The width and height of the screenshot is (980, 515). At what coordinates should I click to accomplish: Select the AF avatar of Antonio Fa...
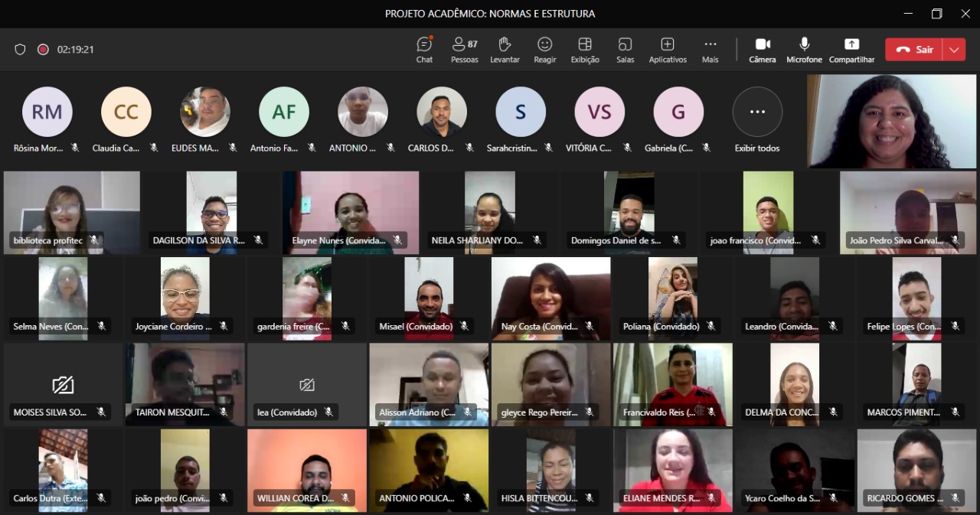coord(284,112)
